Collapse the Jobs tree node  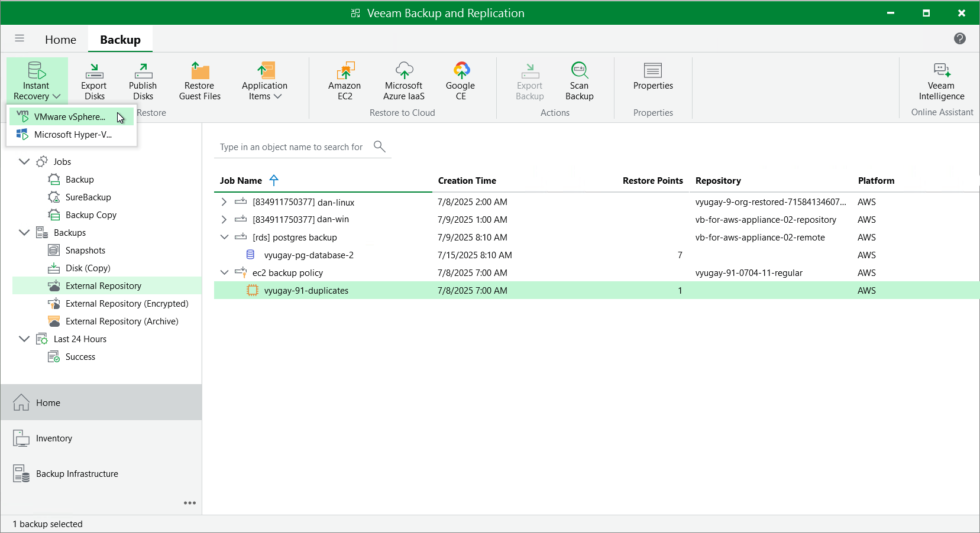pos(24,161)
